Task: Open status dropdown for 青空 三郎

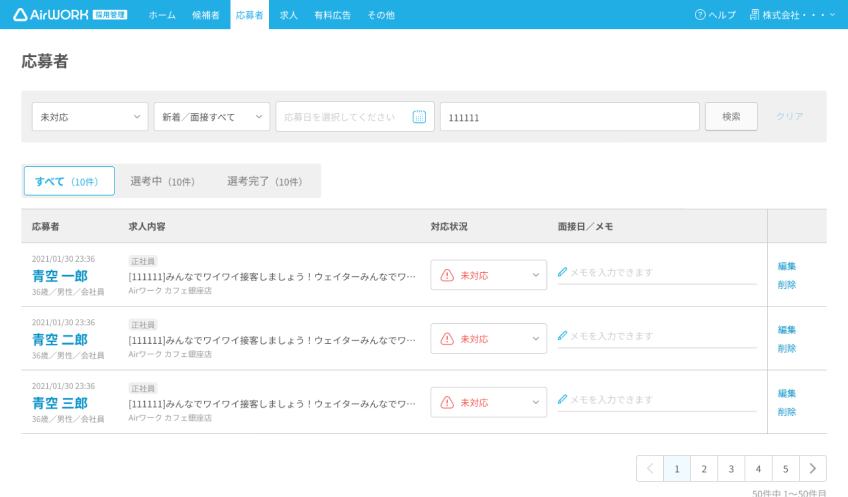Action: [x=488, y=402]
